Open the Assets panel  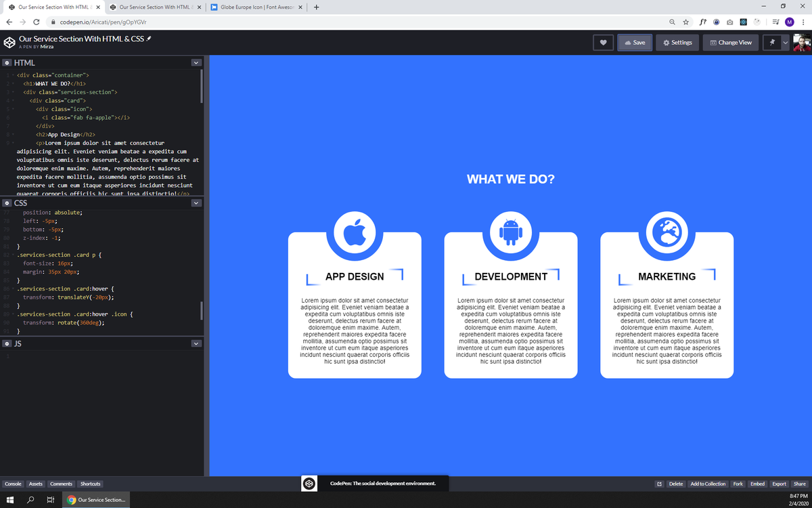coord(36,484)
